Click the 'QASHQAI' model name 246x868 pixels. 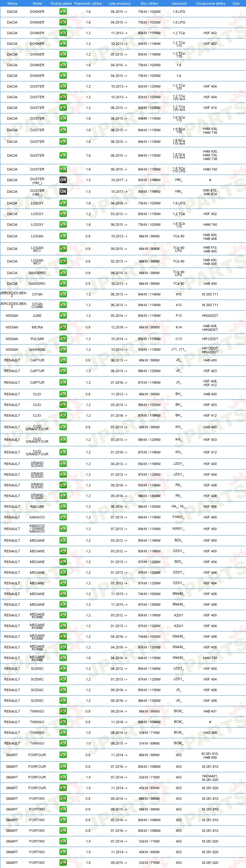click(37, 350)
